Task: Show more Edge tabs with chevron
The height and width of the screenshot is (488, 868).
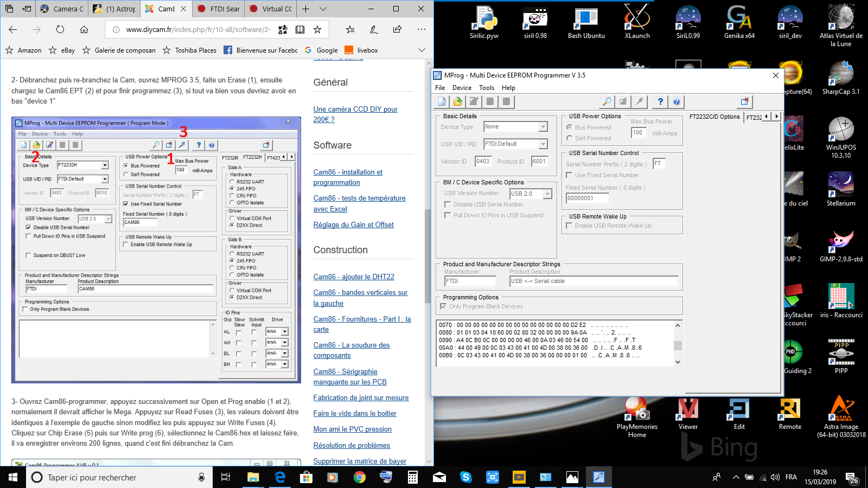Action: [323, 9]
